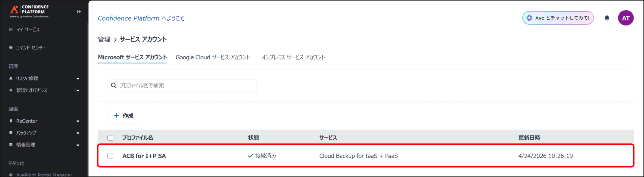Open the notifications bell
Viewport: 644px width, 177px height.
pos(607,18)
